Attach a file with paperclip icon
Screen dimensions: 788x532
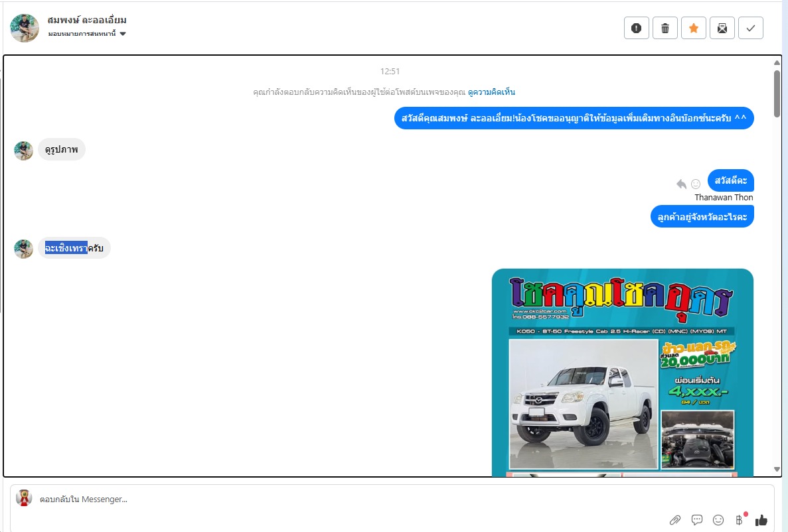(675, 520)
